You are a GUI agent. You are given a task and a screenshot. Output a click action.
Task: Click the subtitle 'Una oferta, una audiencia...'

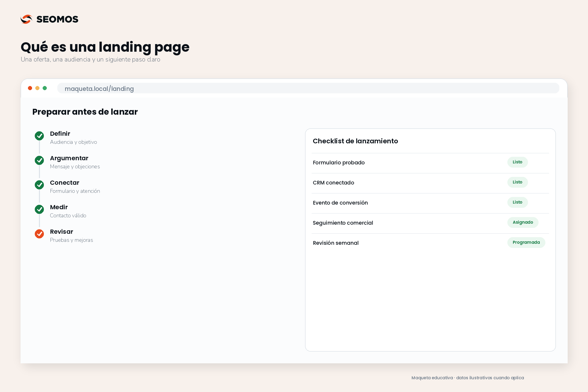(90, 60)
